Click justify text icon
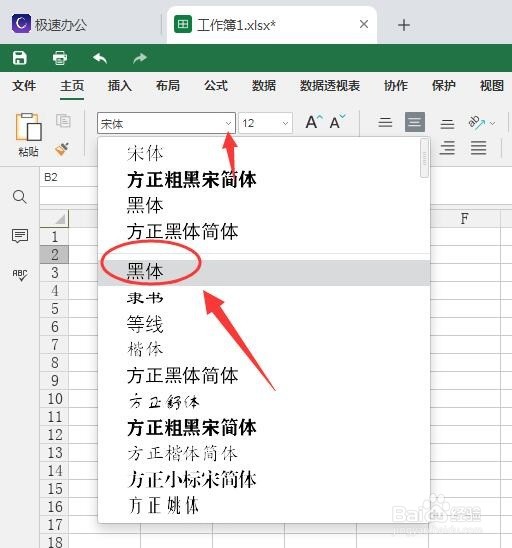The image size is (512, 548). [x=478, y=148]
